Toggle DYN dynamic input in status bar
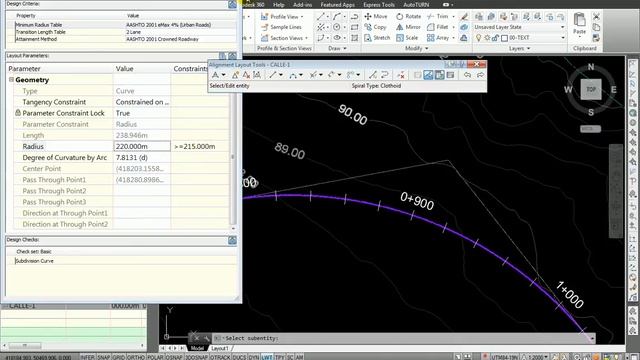 click(254, 357)
